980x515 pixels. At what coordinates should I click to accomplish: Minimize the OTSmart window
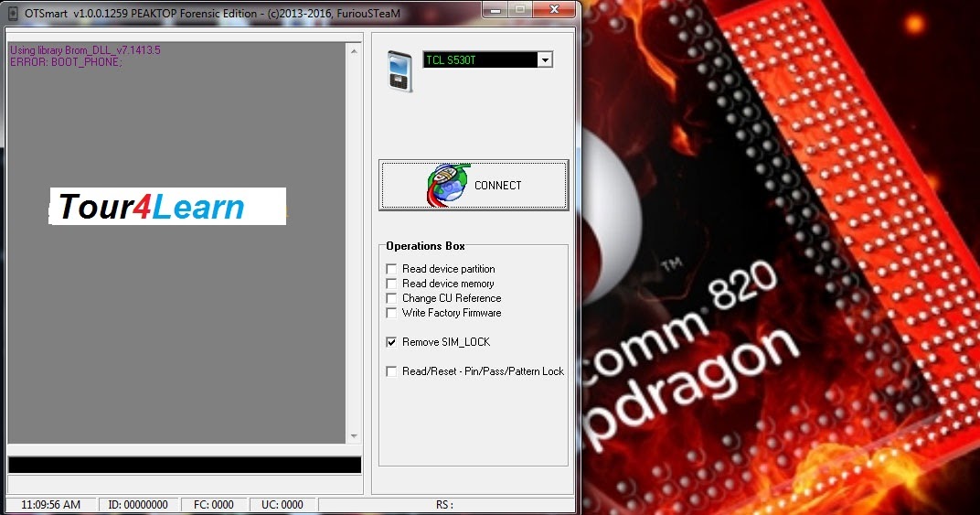(496, 9)
